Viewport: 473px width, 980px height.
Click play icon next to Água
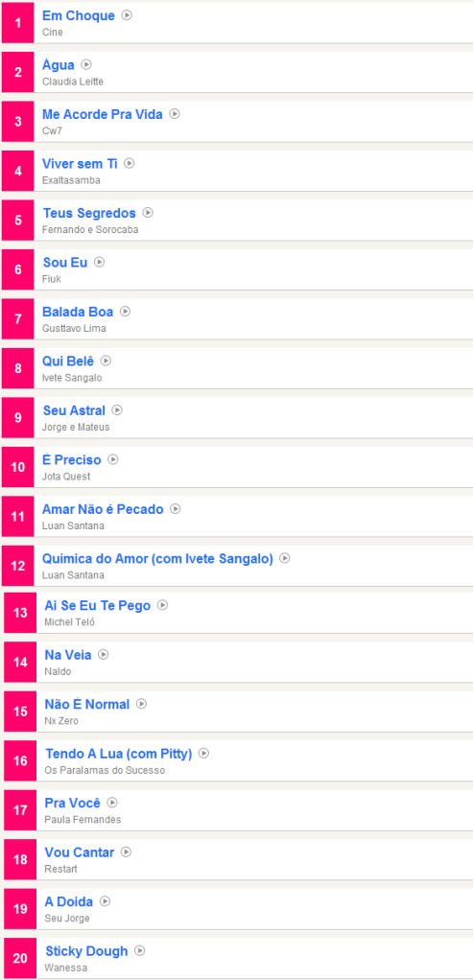(x=86, y=64)
